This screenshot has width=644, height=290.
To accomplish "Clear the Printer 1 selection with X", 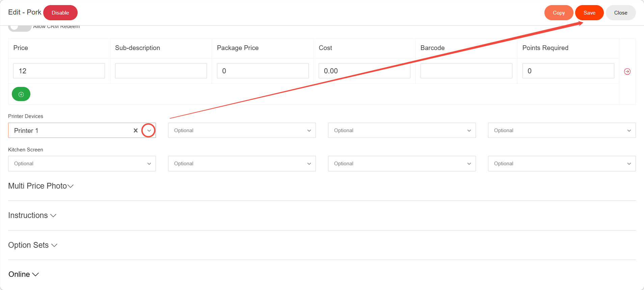I will coord(135,130).
